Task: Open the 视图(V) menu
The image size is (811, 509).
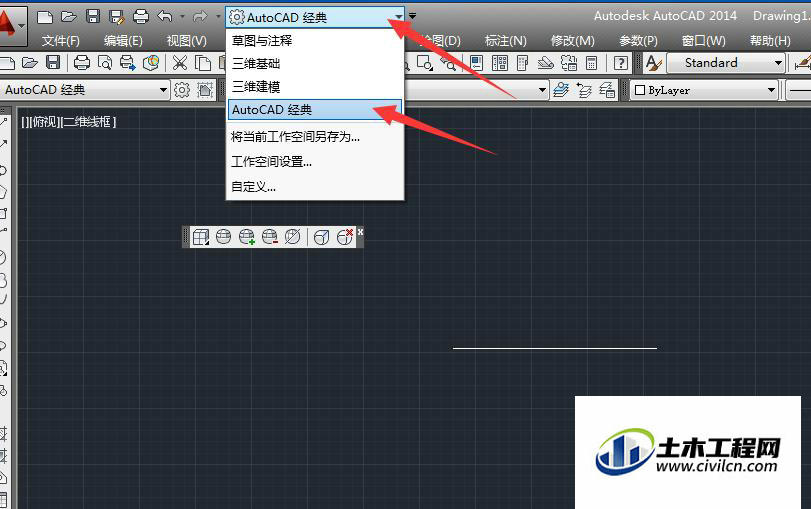Action: (x=187, y=40)
